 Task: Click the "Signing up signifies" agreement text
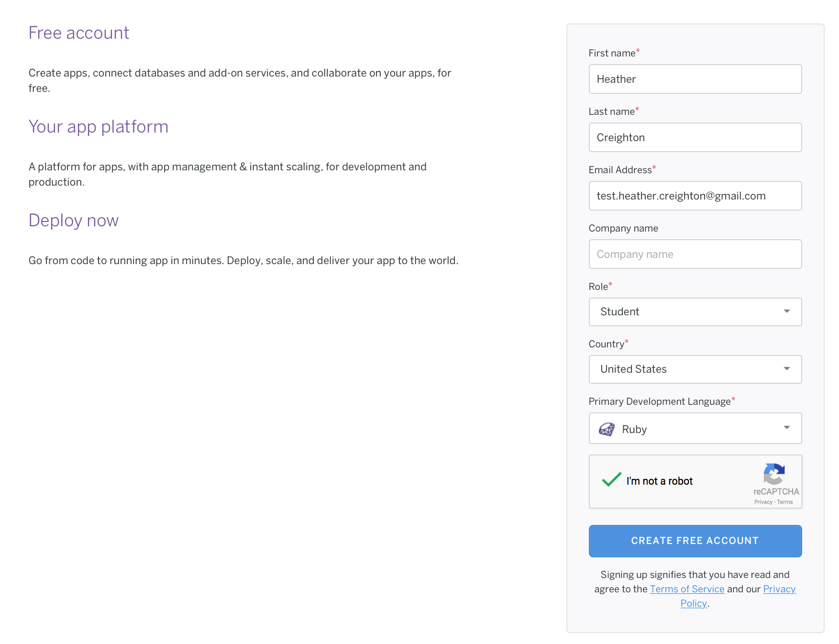[695, 589]
